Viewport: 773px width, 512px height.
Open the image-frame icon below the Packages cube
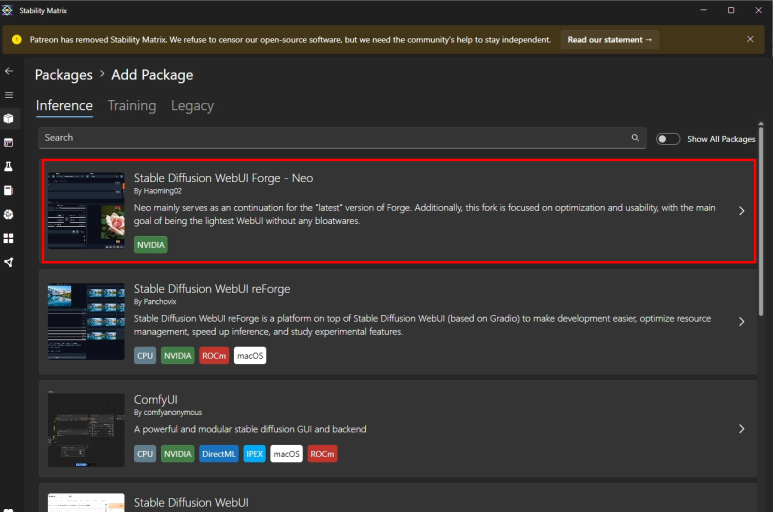coord(9,143)
